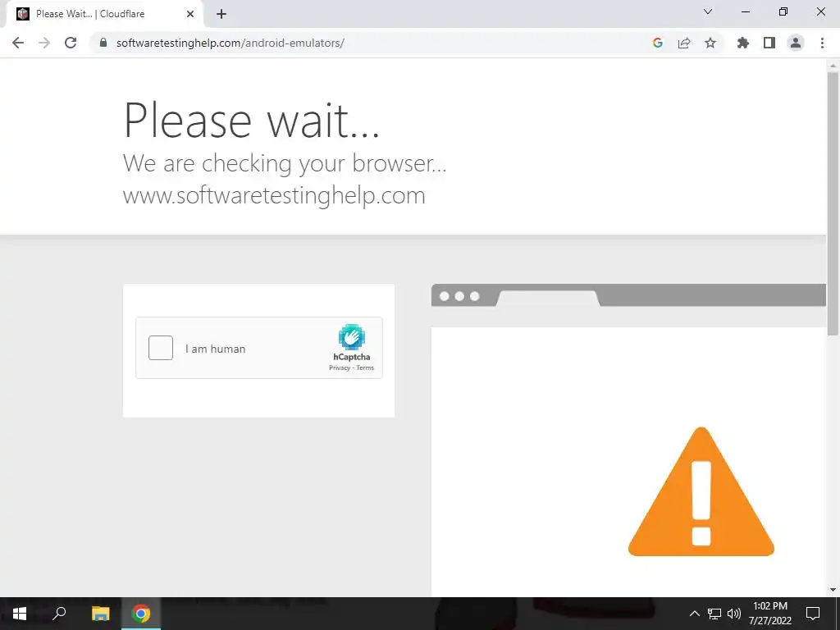This screenshot has height=630, width=840.
Task: Open the hCaptcha Terms link
Action: click(x=365, y=368)
